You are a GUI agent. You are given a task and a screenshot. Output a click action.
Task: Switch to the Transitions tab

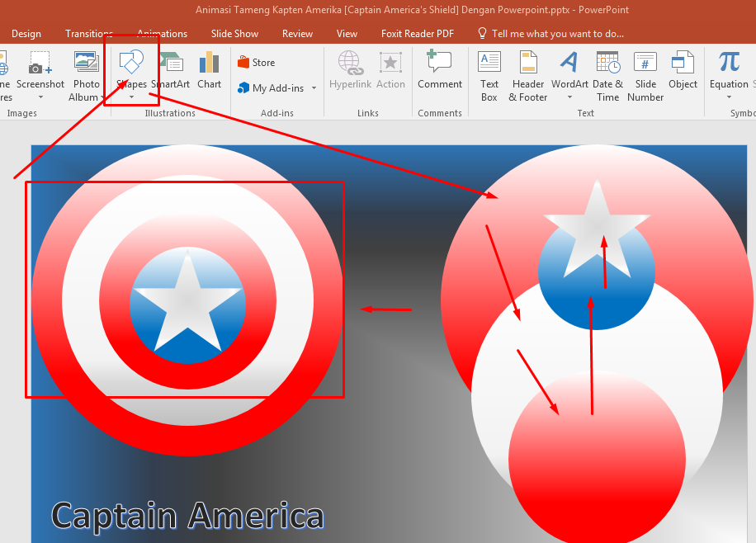[x=88, y=34]
